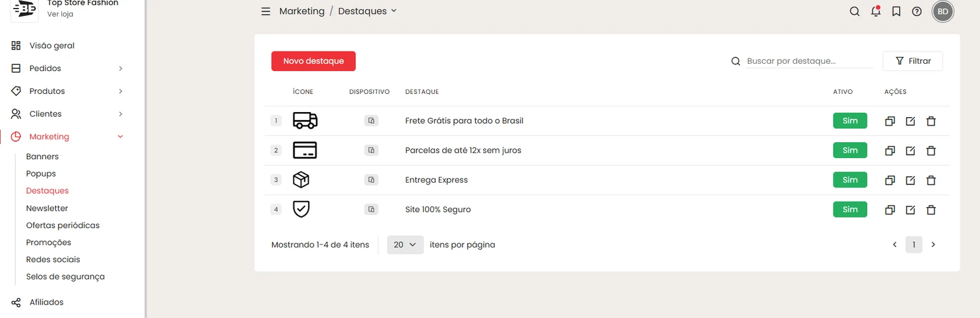Click the truck icon for Frete Grátis
This screenshot has height=318, width=980.
click(x=305, y=121)
